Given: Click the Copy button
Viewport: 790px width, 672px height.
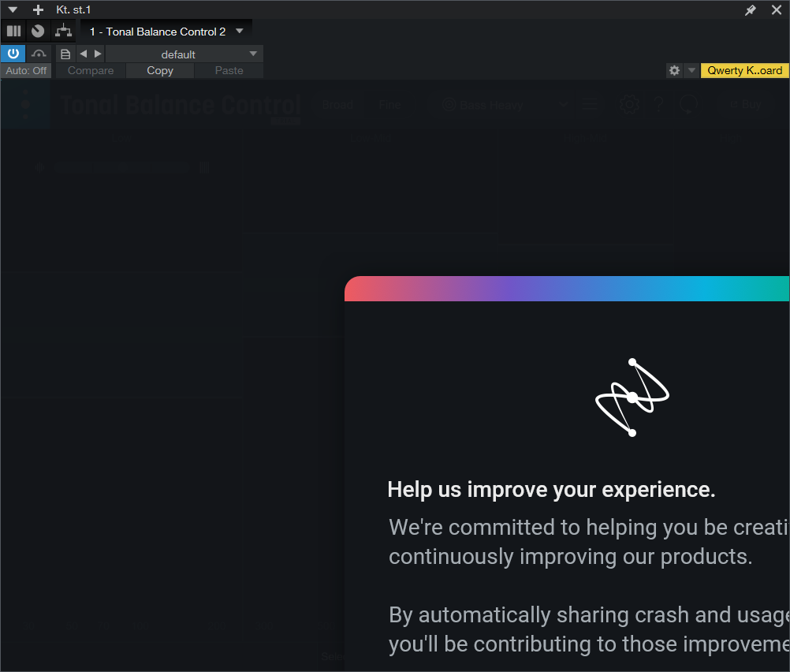Looking at the screenshot, I should tap(160, 70).
